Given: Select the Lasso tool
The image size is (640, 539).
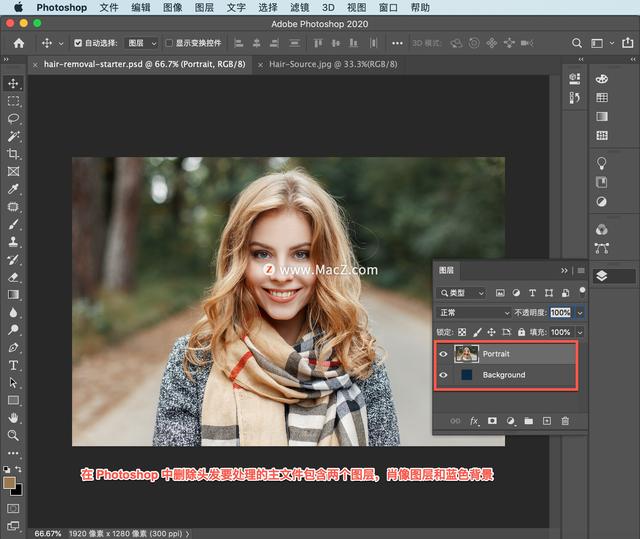Looking at the screenshot, I should (13, 118).
